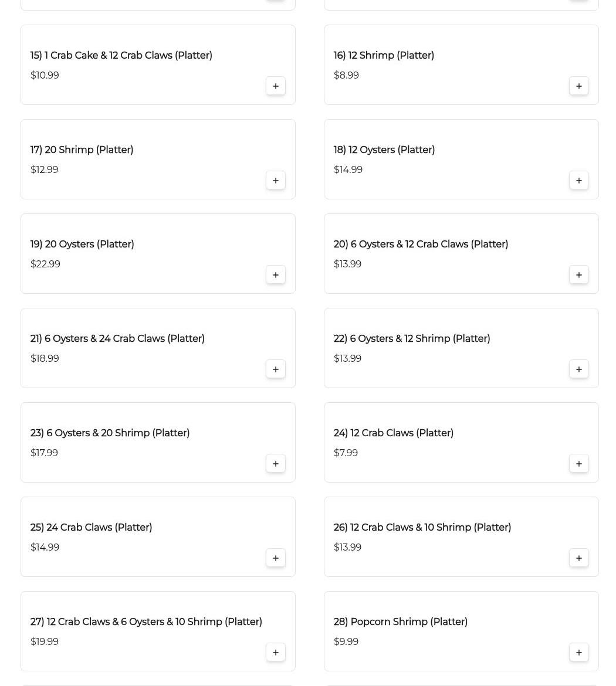Add 6 Oysters & 24 Crab Claws platter

point(275,369)
